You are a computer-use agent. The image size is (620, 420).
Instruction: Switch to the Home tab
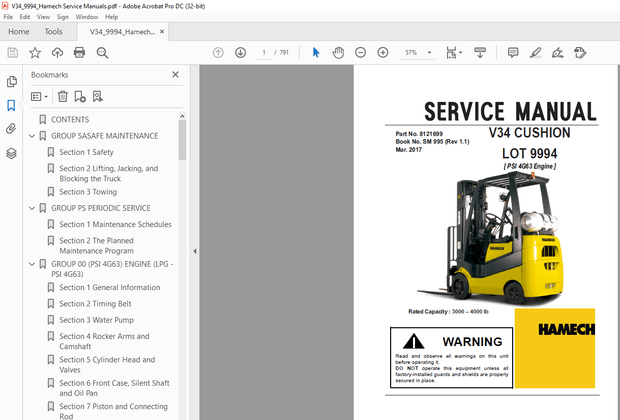[19, 32]
